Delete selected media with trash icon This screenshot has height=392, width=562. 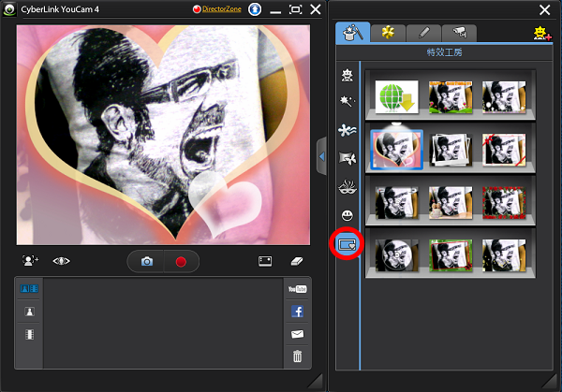click(297, 356)
